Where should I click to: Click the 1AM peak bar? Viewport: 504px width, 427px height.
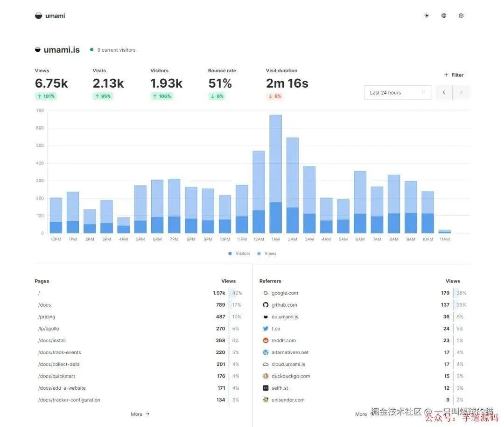[275, 174]
